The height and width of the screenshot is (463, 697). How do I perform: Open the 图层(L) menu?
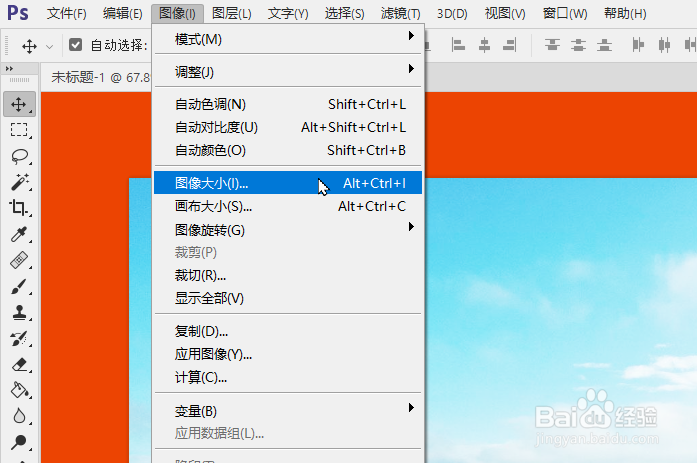point(232,14)
